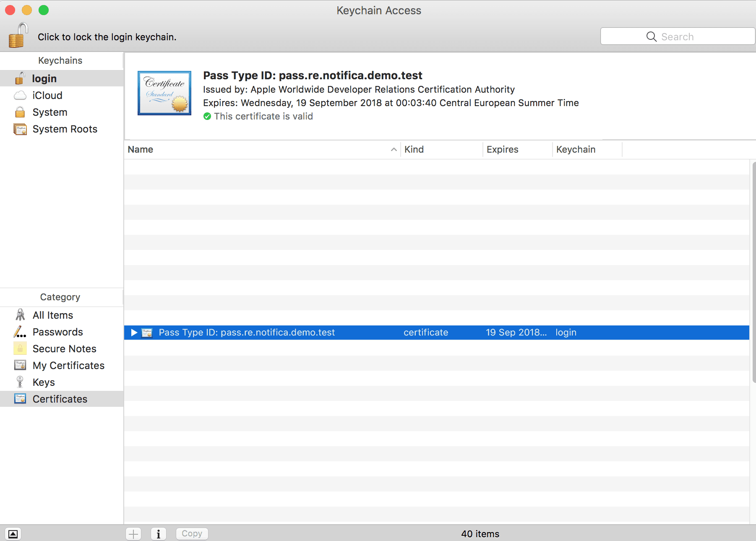Viewport: 756px width, 541px height.
Task: Close the Keychain Access window
Action: pos(10,10)
